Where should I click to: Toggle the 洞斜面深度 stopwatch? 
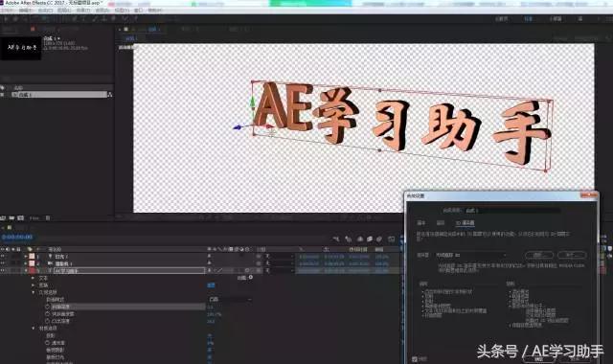pyautogui.click(x=47, y=314)
